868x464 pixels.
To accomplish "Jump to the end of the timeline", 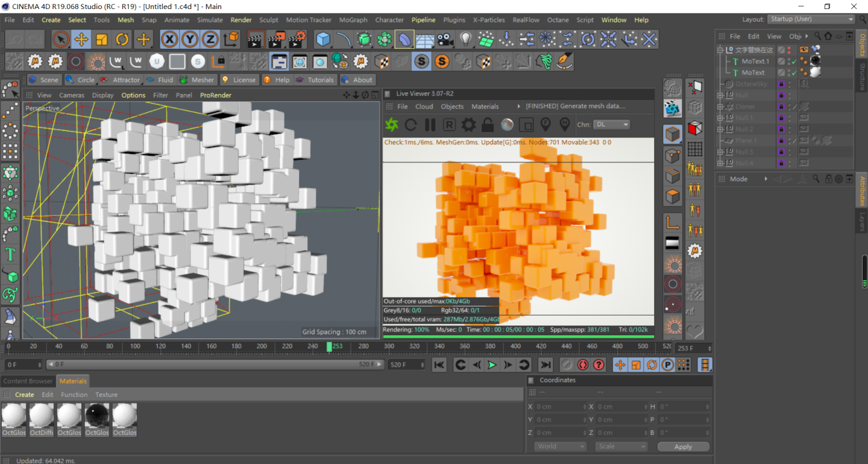I will click(546, 364).
